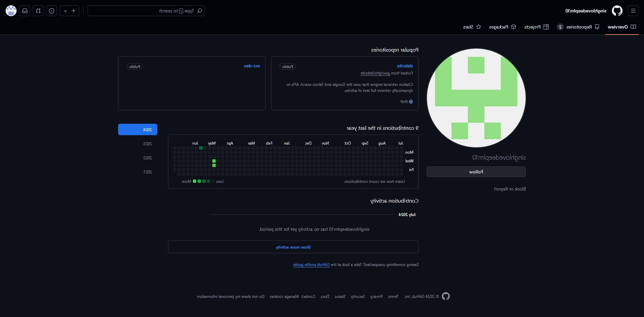Open the Contact footer link
The width and height of the screenshot is (644, 317).
point(308,297)
